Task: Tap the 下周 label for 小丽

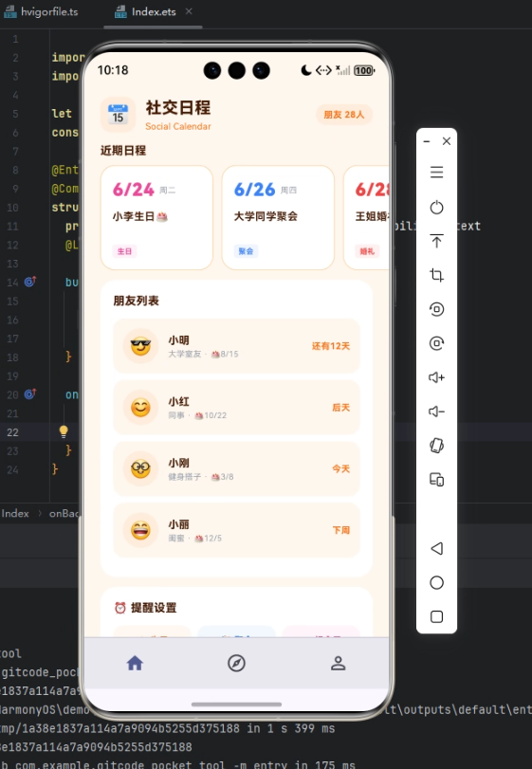Action: click(340, 530)
